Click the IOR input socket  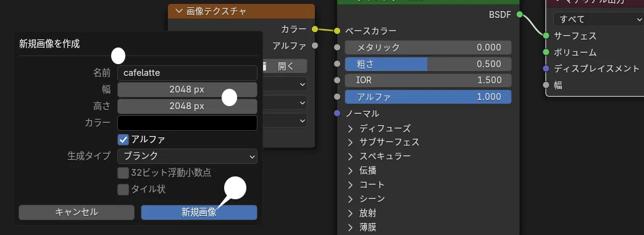pos(337,80)
